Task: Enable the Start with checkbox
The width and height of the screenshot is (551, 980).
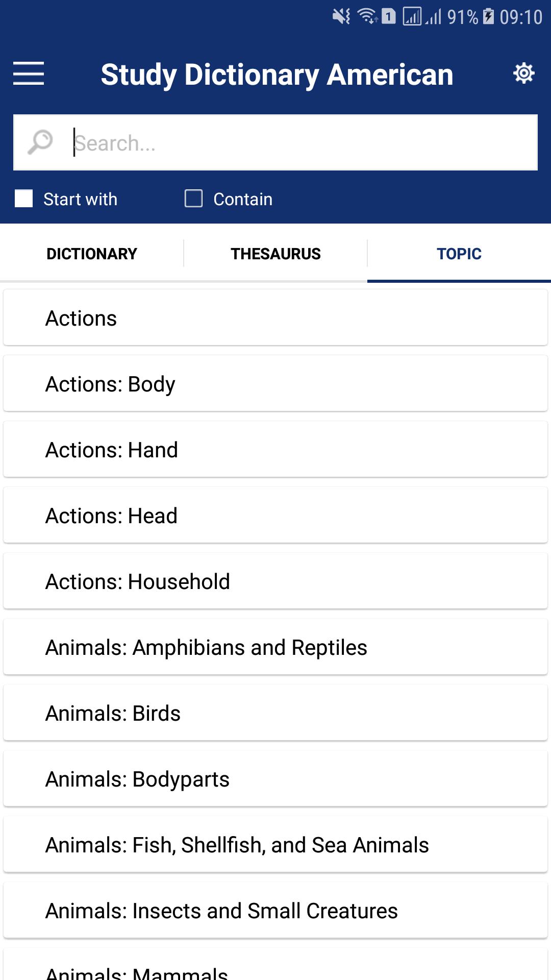Action: [x=24, y=199]
